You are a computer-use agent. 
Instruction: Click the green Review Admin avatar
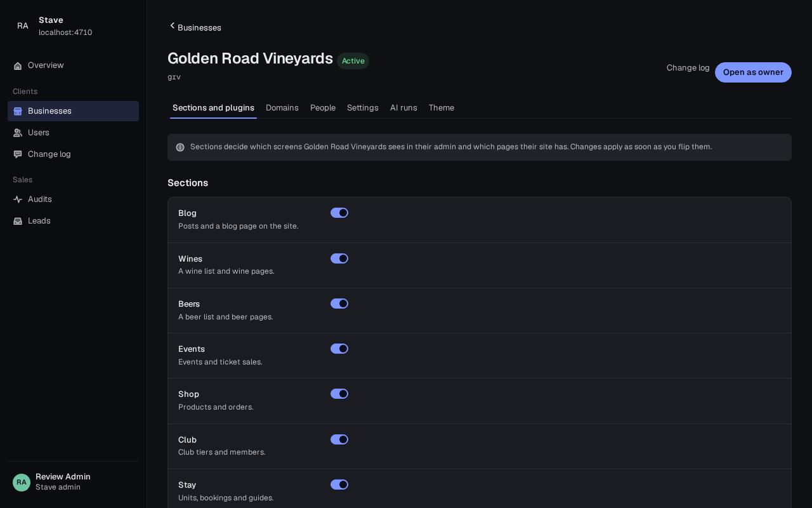22,483
